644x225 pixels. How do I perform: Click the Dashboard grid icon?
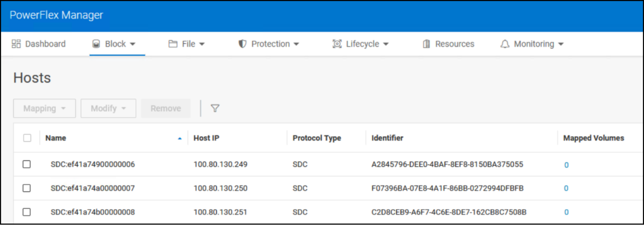coord(16,44)
